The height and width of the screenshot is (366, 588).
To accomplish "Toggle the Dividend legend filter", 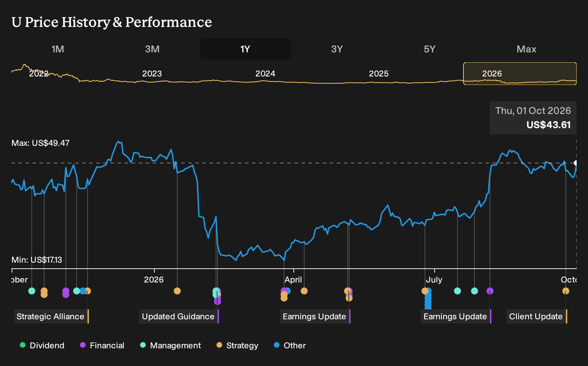I will click(42, 345).
